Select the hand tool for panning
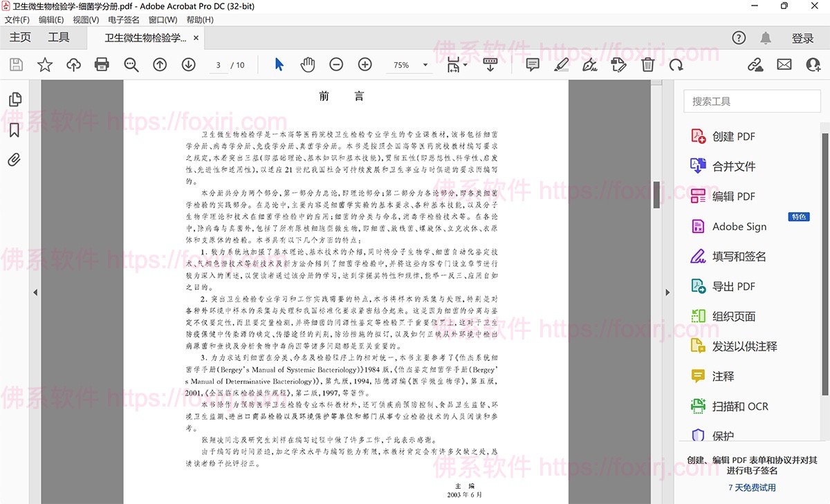830x504 pixels. (x=307, y=64)
